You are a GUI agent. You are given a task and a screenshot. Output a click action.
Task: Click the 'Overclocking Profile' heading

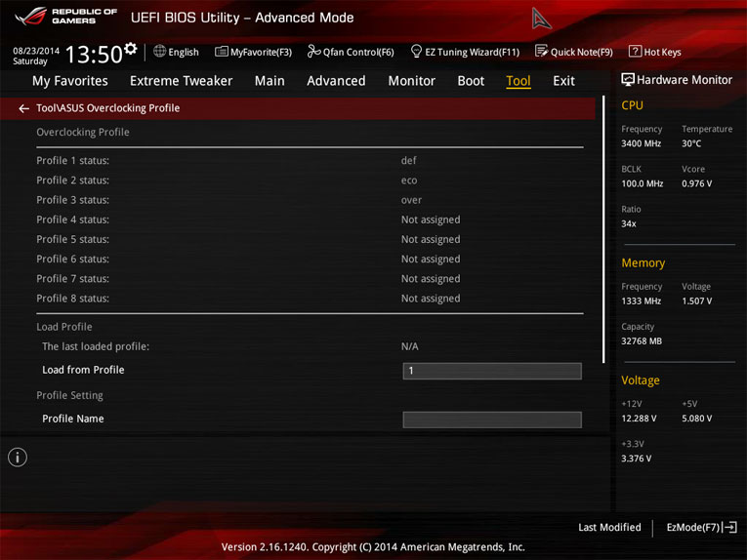pyautogui.click(x=83, y=133)
